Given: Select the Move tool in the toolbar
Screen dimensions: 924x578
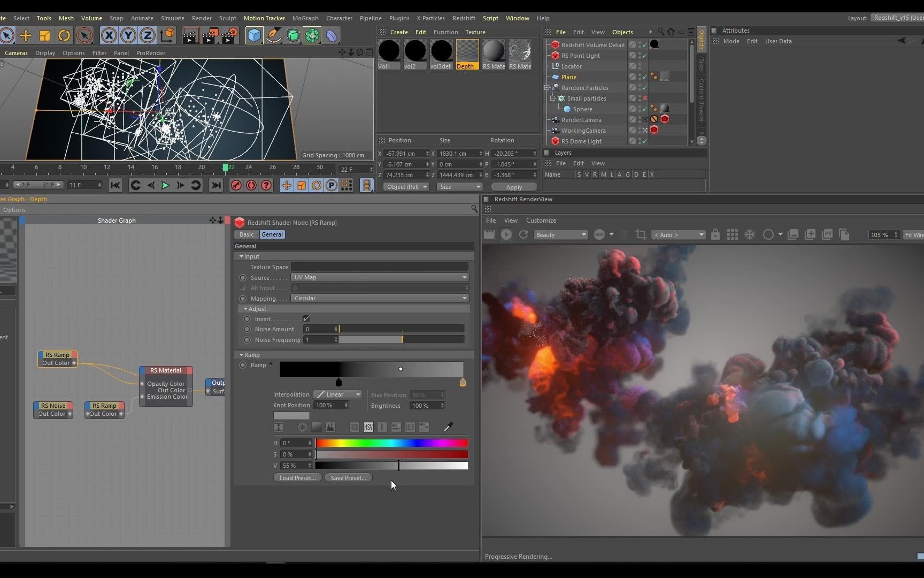Looking at the screenshot, I should pos(26,35).
